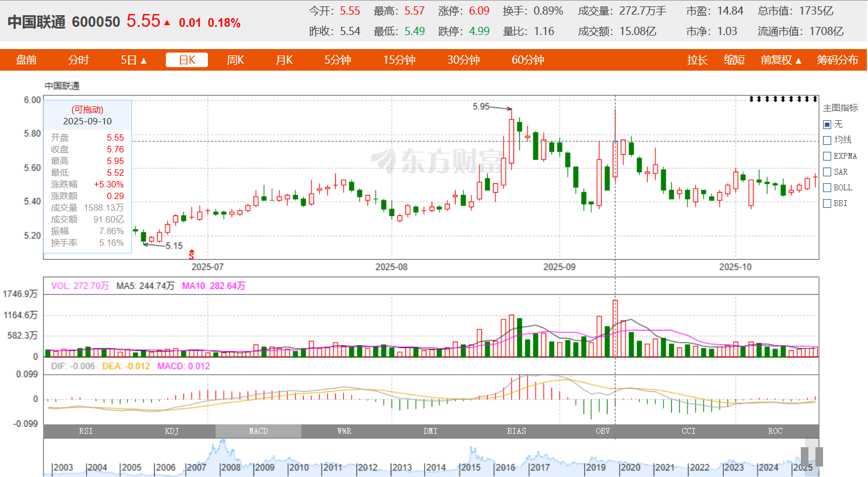
Task: Show the 15分钟 chart
Action: point(399,60)
